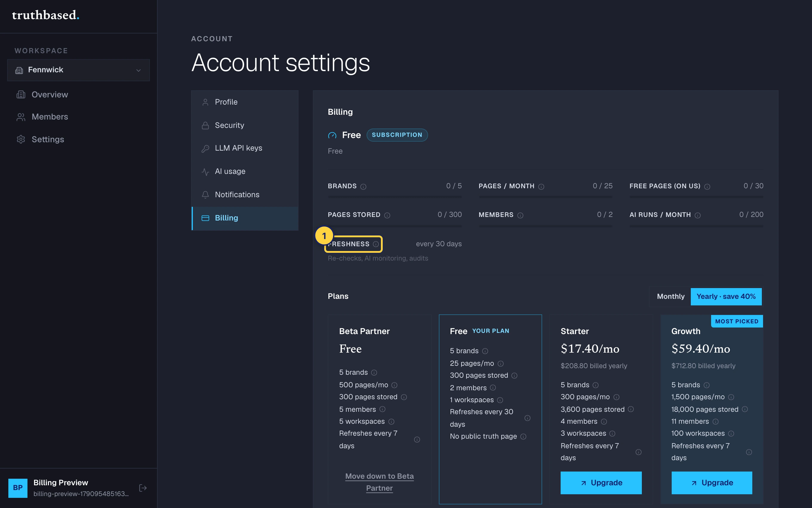The width and height of the screenshot is (812, 508).
Task: Click the truthbased logo
Action: [46, 15]
